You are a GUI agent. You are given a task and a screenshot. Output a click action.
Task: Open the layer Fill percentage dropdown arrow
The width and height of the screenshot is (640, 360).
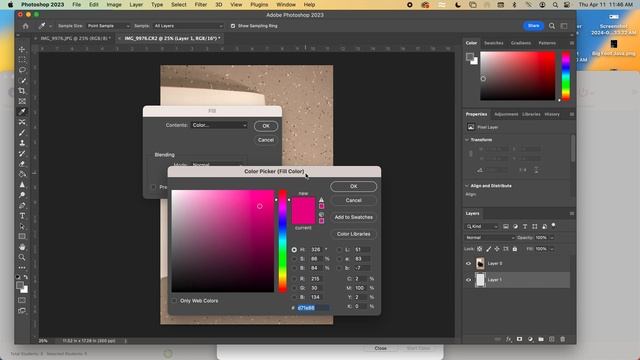point(552,249)
